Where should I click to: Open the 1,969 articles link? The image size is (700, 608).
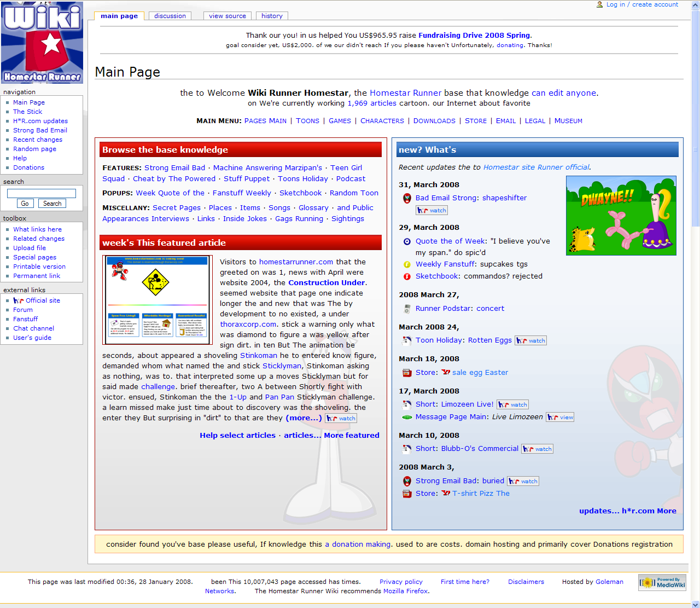click(372, 103)
